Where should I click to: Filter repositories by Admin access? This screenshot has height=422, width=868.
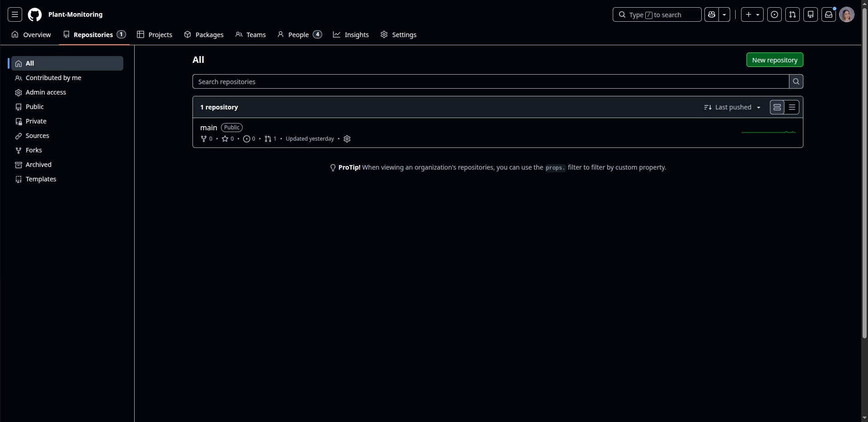pos(67,92)
